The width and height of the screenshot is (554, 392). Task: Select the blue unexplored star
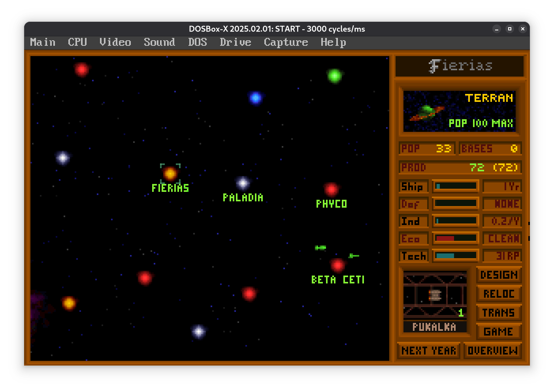click(256, 98)
